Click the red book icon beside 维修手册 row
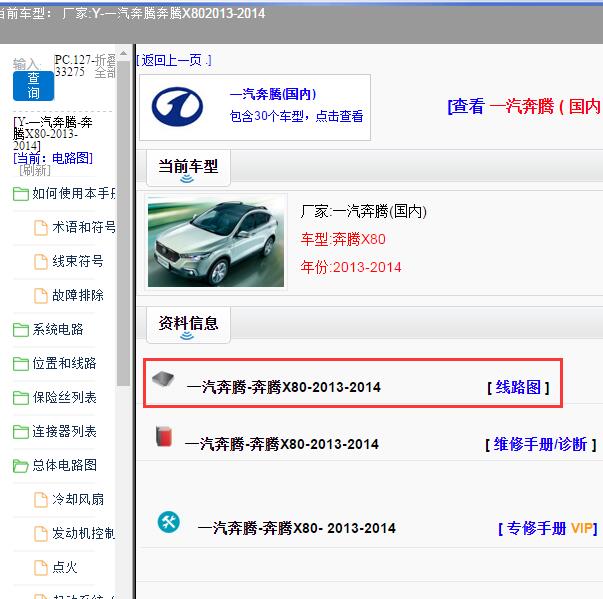Image resolution: width=603 pixels, height=599 pixels. 164,437
